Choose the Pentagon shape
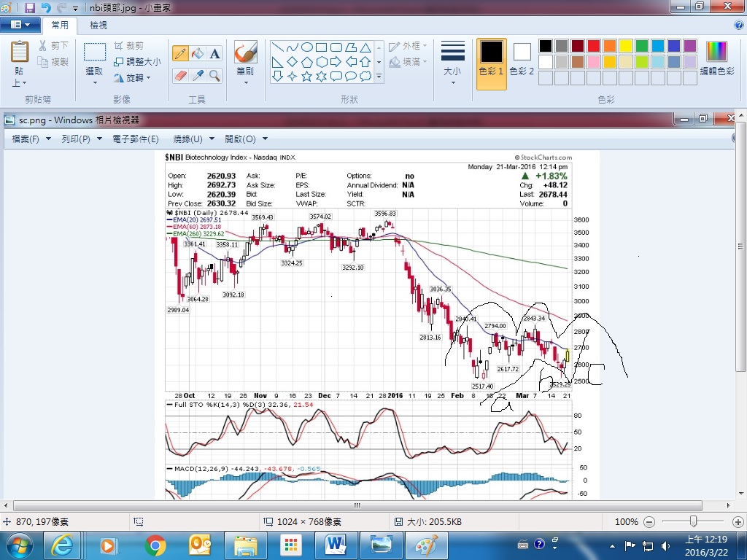The image size is (747, 560). point(307,61)
